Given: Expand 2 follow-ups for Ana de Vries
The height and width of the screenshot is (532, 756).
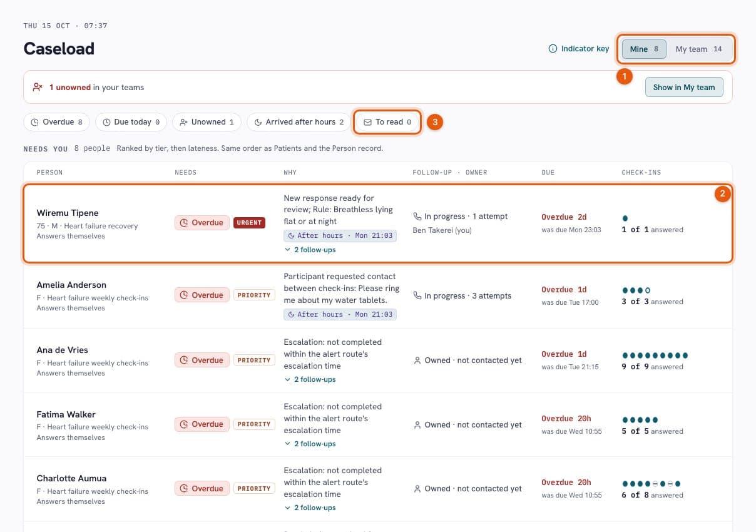Looking at the screenshot, I should [x=310, y=379].
